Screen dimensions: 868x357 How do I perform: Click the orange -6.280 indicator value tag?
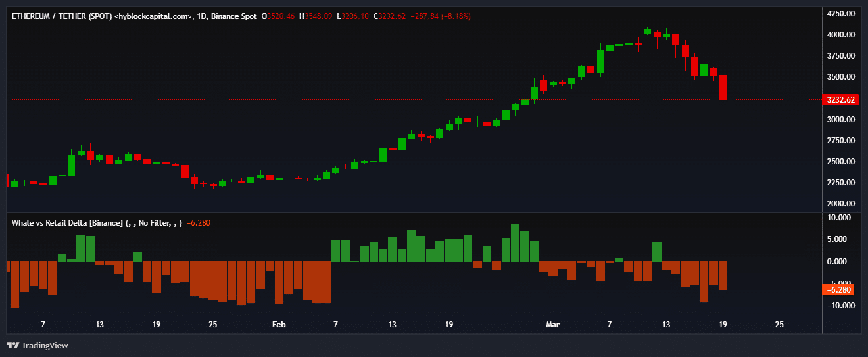[842, 289]
